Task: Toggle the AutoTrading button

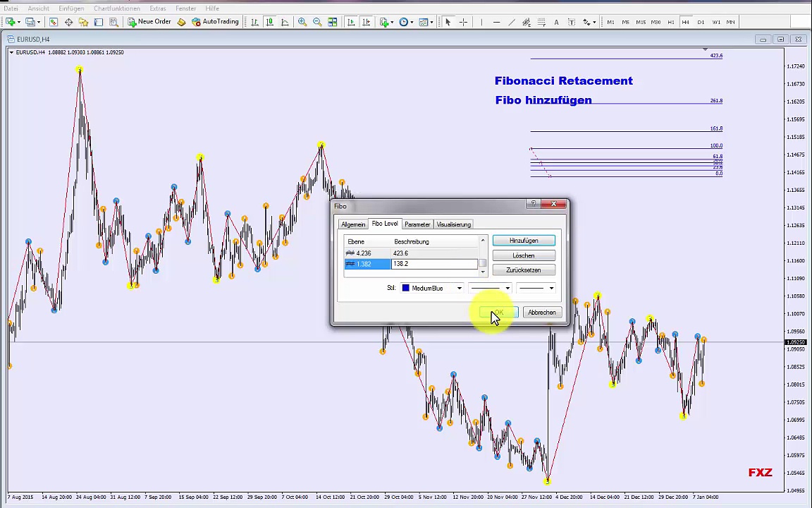Action: coord(215,22)
